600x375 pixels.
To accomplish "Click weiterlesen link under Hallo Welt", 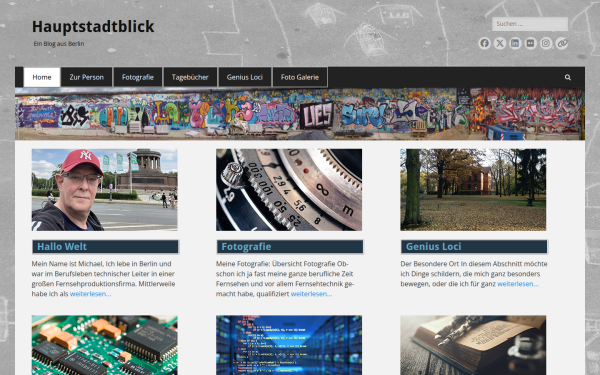I will point(90,294).
